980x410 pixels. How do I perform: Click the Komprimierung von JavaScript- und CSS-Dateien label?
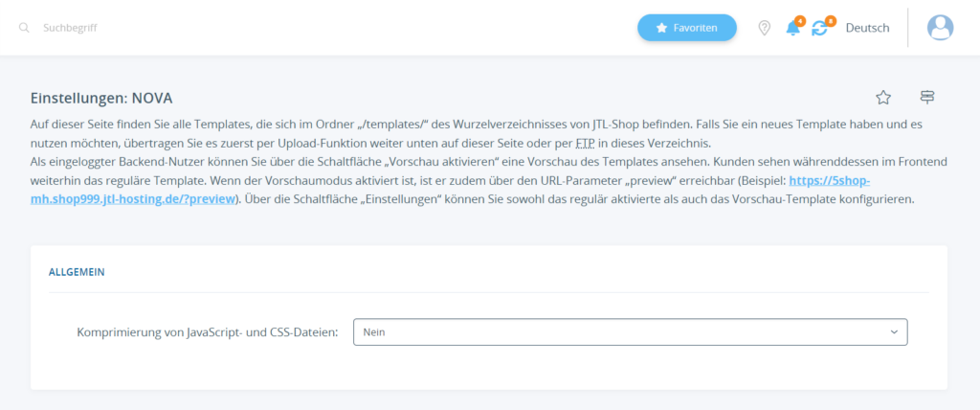tap(208, 332)
